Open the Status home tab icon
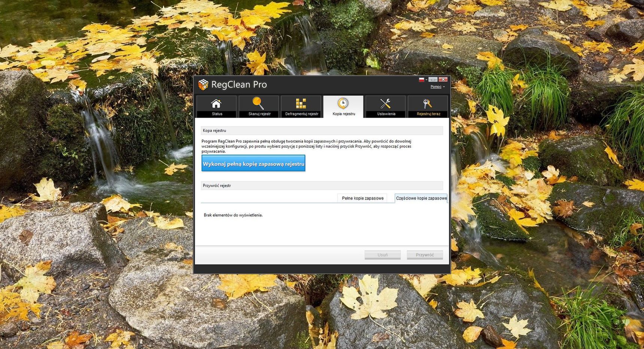 pyautogui.click(x=216, y=103)
